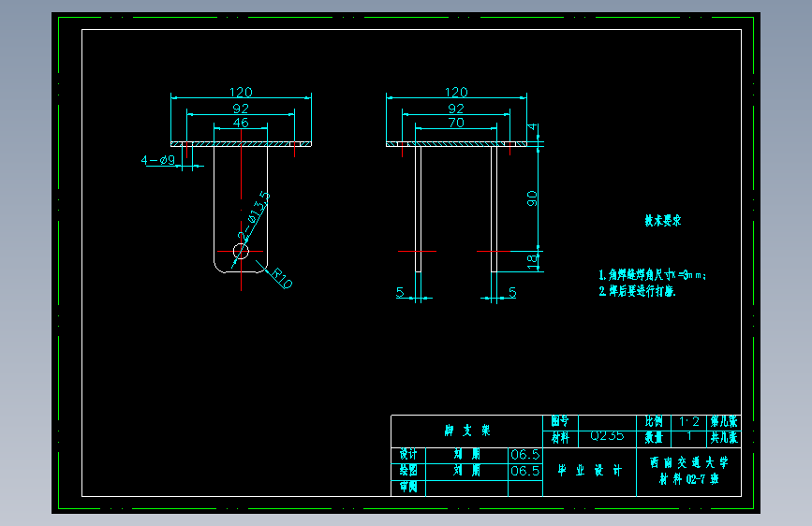Image resolution: width=812 pixels, height=526 pixels.
Task: Click the "比例" scale label cell
Action: [x=654, y=421]
